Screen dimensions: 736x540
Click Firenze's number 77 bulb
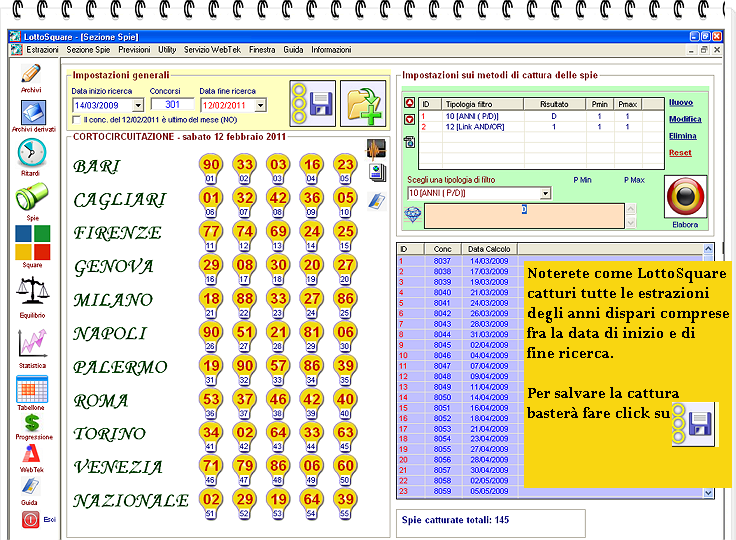211,231
